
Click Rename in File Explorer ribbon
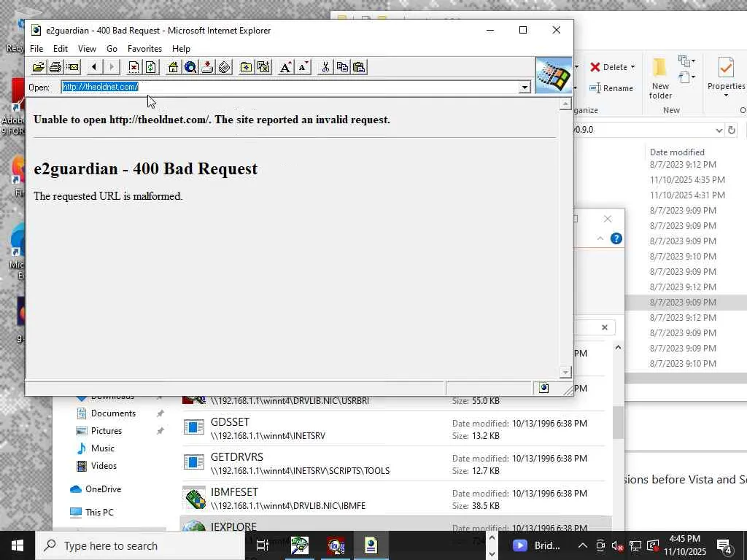611,88
